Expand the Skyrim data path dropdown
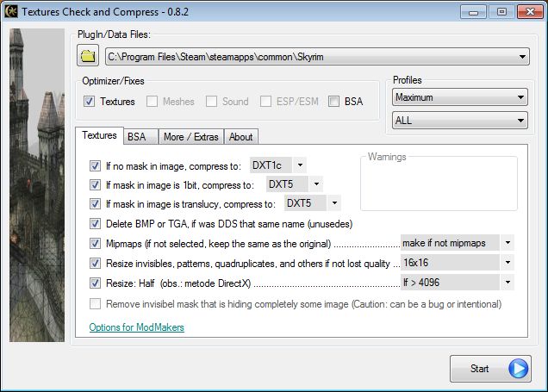548x392 pixels. tap(317, 58)
